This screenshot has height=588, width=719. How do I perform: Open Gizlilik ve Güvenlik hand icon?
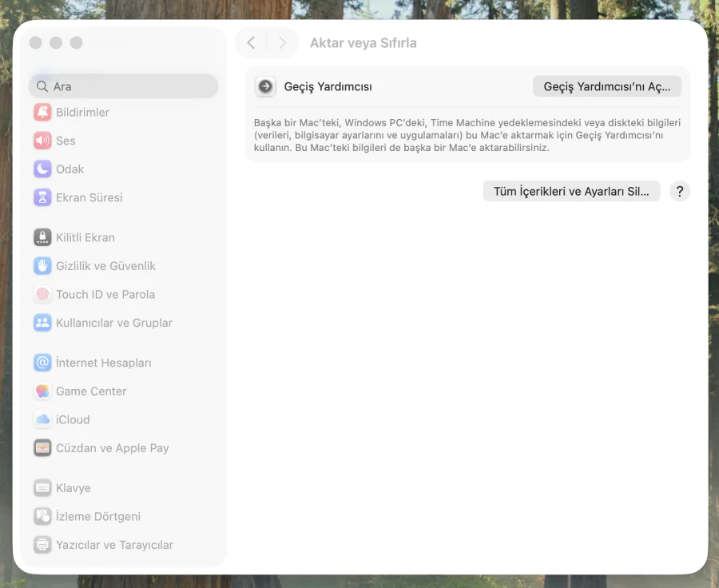[42, 265]
